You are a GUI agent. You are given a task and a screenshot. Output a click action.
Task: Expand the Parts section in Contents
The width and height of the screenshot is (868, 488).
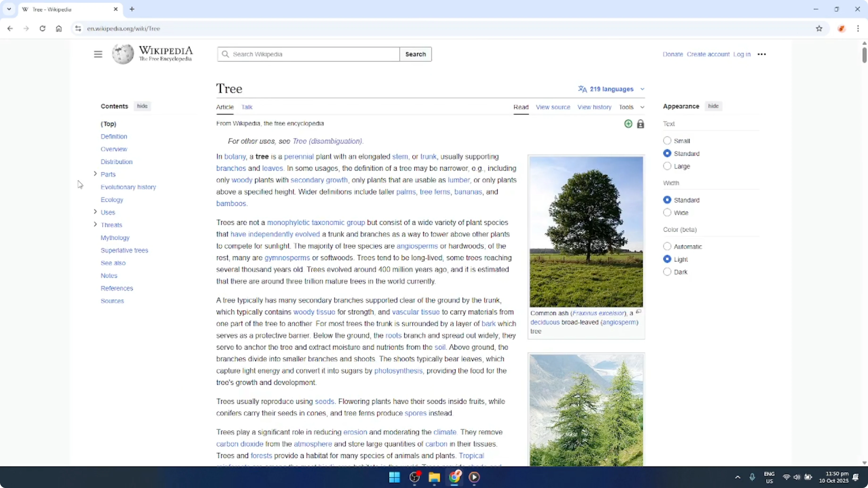[x=95, y=174]
